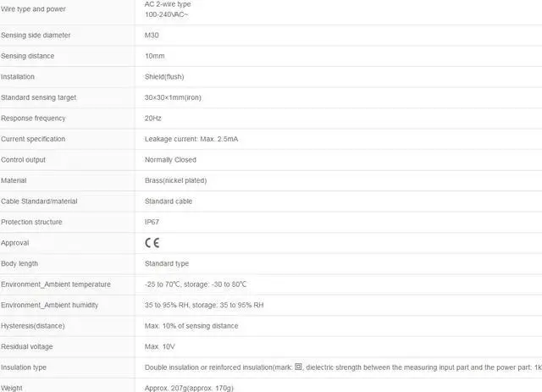Click the Max. 10V residual voltage value
Viewport: 542px width, 392px height.
pyautogui.click(x=160, y=346)
